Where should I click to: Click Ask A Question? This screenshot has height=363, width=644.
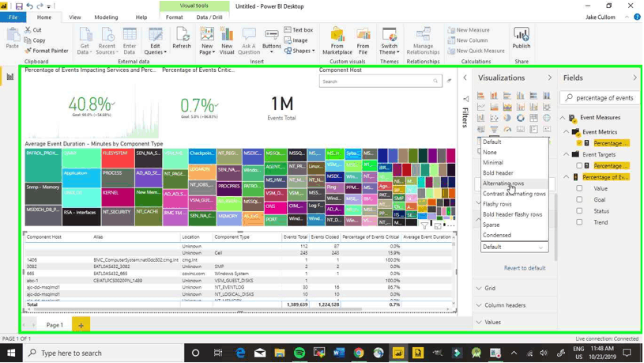click(x=249, y=40)
